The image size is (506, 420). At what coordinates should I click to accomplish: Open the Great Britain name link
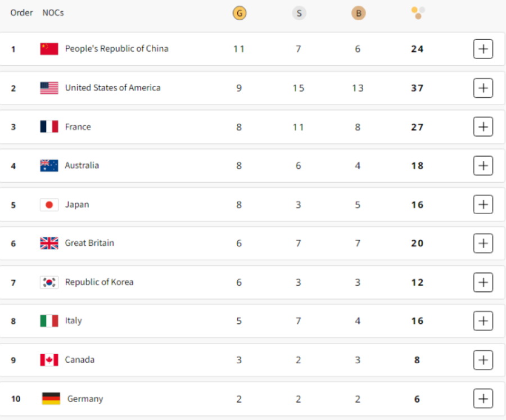[x=89, y=243]
